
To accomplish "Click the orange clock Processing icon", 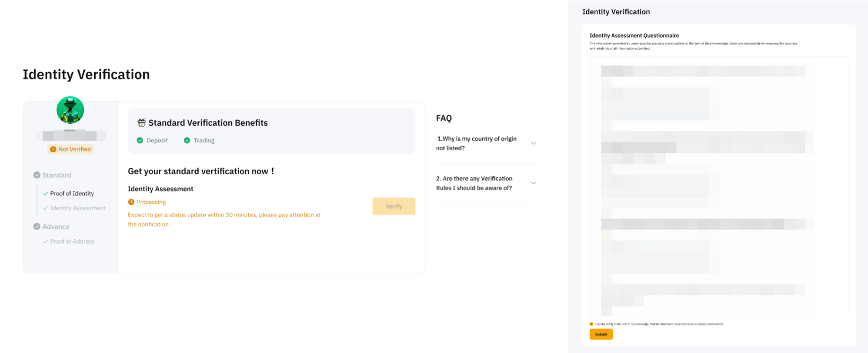I will point(131,202).
